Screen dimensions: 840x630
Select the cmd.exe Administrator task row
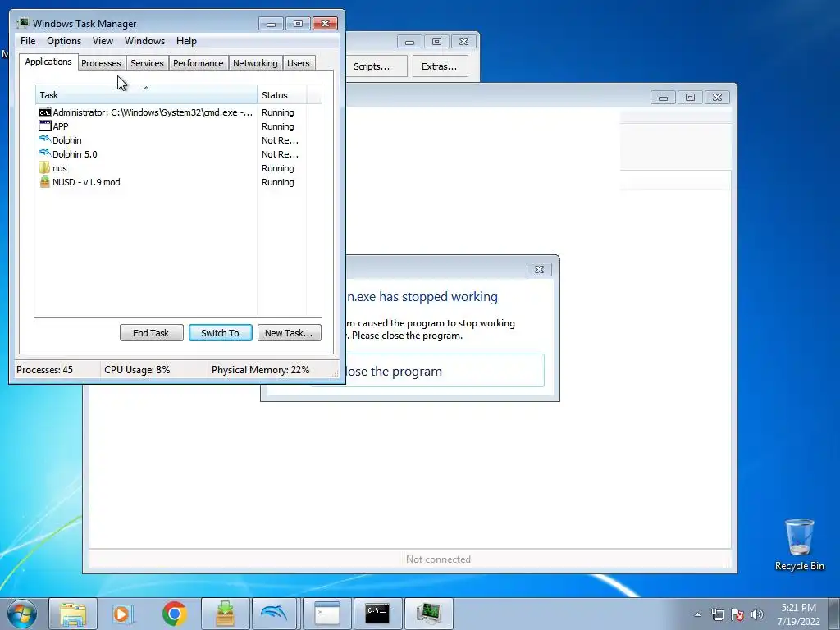pyautogui.click(x=178, y=112)
